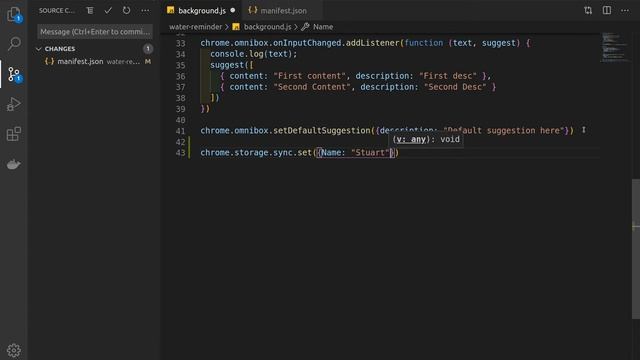The height and width of the screenshot is (360, 640).
Task: Click line number 43 in the gutter
Action: [x=180, y=153]
